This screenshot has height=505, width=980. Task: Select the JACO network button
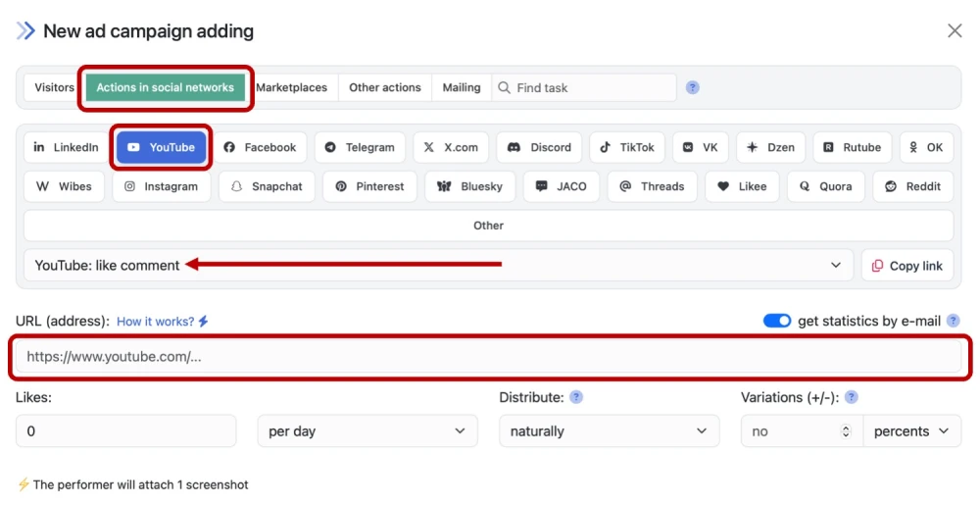(562, 186)
